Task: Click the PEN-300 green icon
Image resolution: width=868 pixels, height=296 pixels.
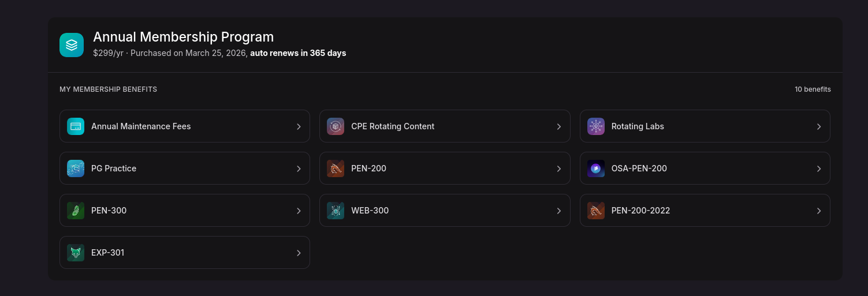Action: coord(76,211)
